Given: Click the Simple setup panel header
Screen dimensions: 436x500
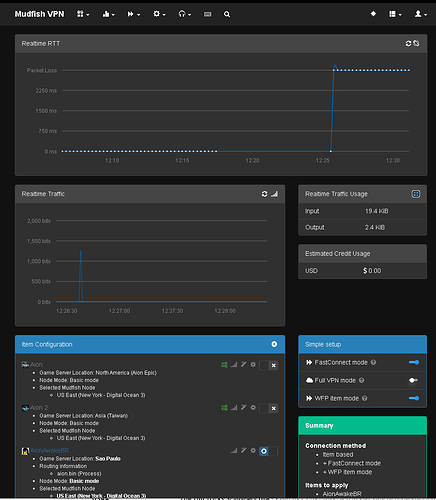Looking at the screenshot, I should tap(362, 344).
